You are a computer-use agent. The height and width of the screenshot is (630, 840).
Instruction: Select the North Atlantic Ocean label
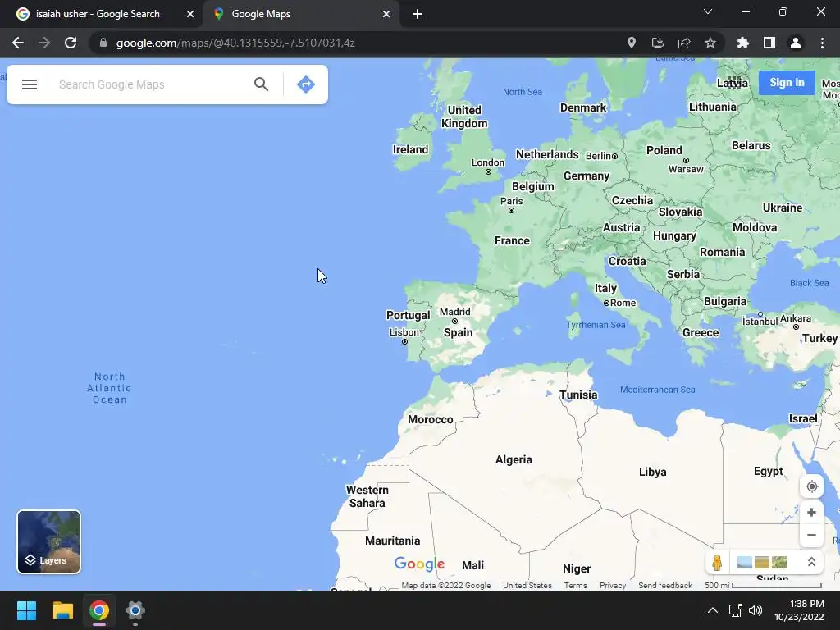click(109, 388)
